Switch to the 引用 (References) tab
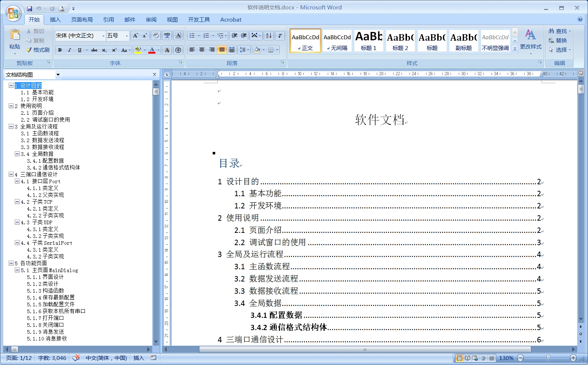This screenshot has width=588, height=365. (x=109, y=19)
